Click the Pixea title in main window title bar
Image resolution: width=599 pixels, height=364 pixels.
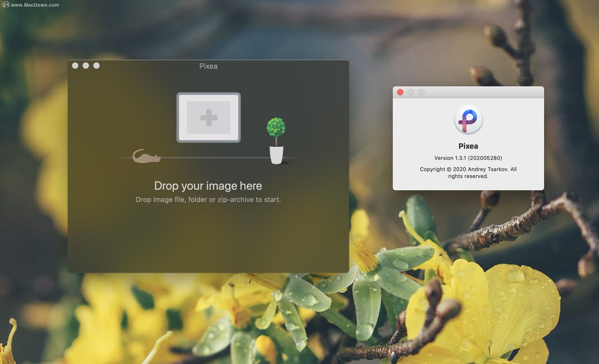coord(208,66)
